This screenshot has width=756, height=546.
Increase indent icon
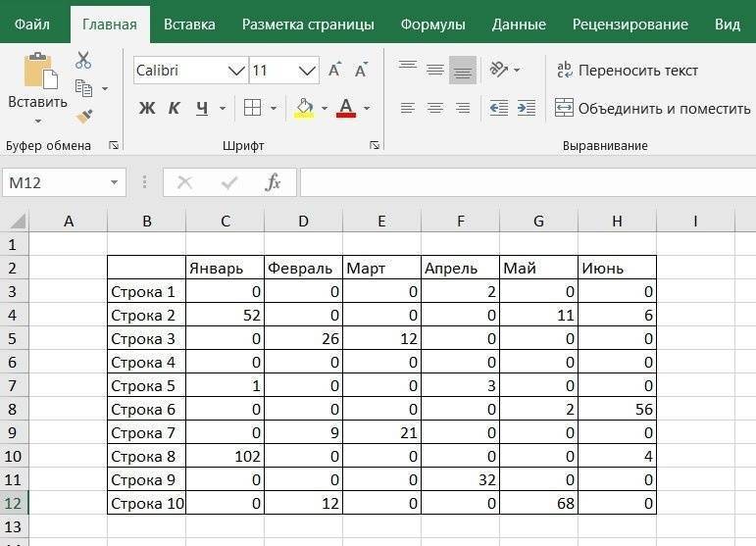(526, 108)
